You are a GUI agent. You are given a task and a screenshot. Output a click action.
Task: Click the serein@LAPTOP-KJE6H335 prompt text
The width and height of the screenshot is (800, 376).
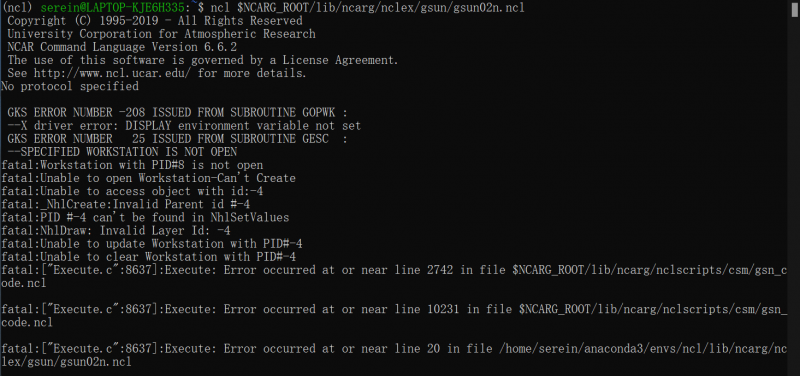coord(112,7)
